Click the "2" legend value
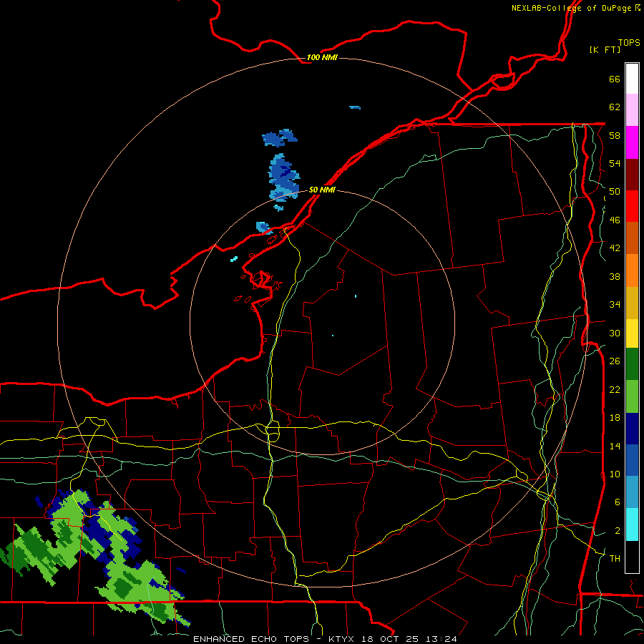Screen dimensions: 644x644 pyautogui.click(x=618, y=531)
